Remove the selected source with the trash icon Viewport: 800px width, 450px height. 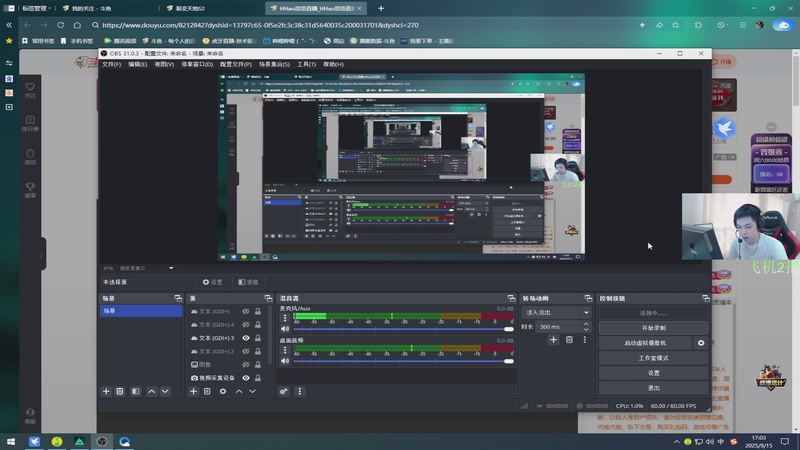[207, 391]
